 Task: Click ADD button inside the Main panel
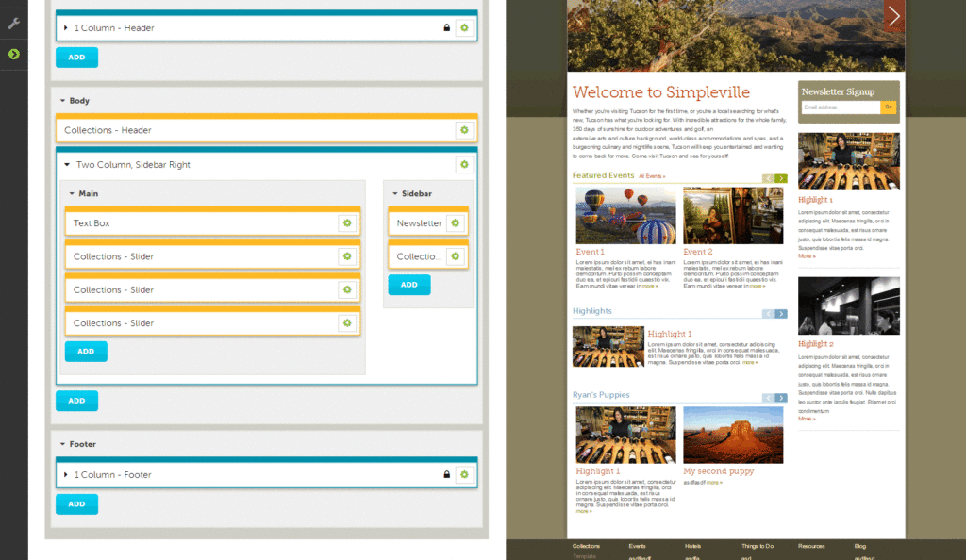click(86, 352)
